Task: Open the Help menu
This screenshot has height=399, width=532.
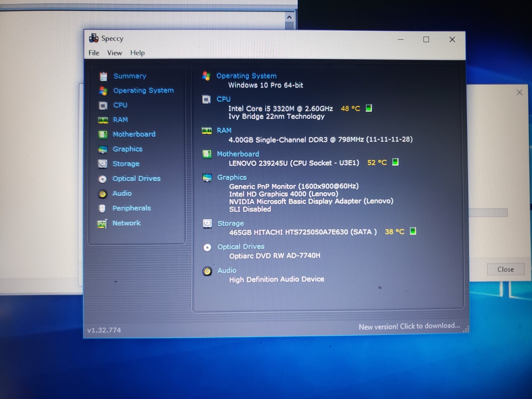Action: (137, 53)
